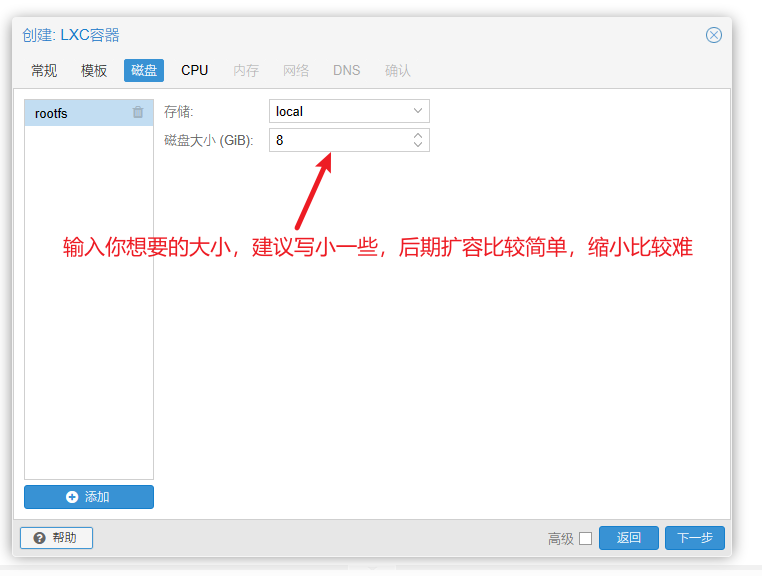Jump to the 确认 tab

click(x=398, y=71)
